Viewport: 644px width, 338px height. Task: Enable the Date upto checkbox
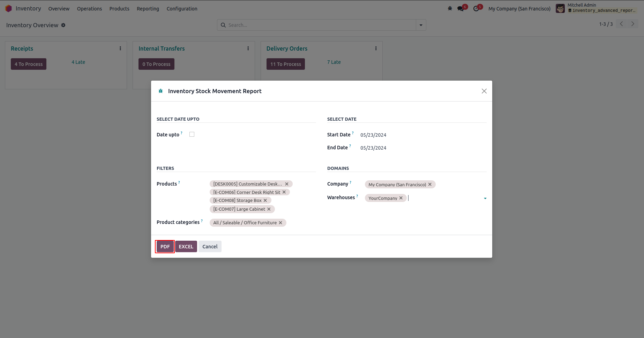point(192,134)
